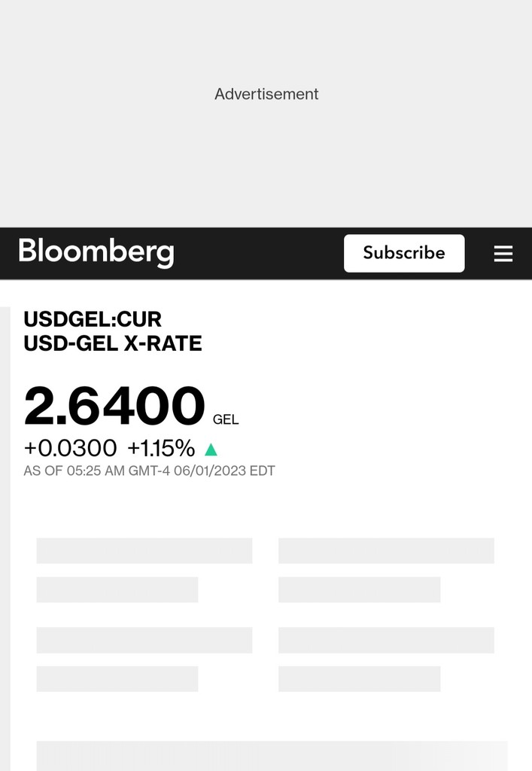The height and width of the screenshot is (771, 532).
Task: Click the +0.0300 change value
Action: [71, 449]
